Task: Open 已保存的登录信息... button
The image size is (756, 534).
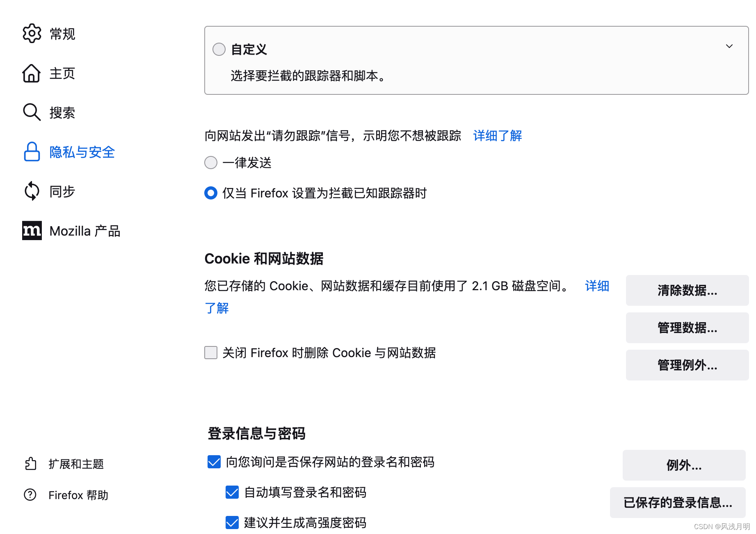Action: [x=678, y=502]
